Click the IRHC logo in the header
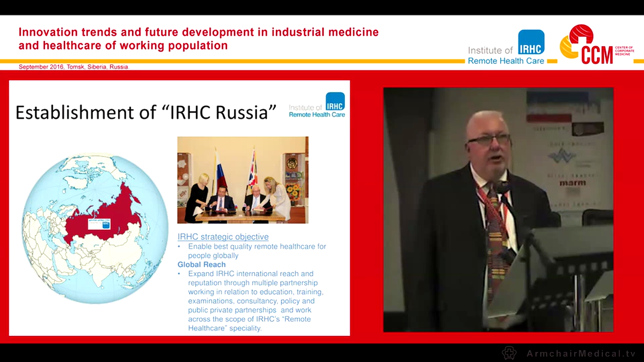 [x=531, y=43]
